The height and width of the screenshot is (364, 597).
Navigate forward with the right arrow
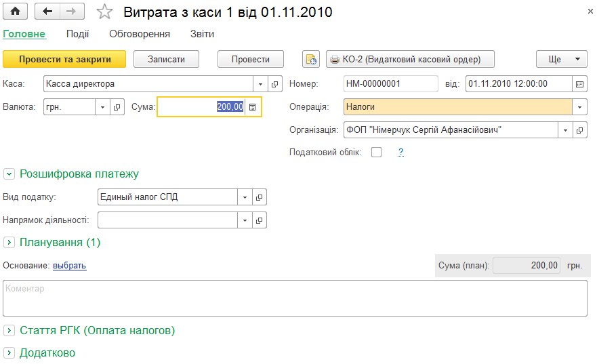pos(72,12)
